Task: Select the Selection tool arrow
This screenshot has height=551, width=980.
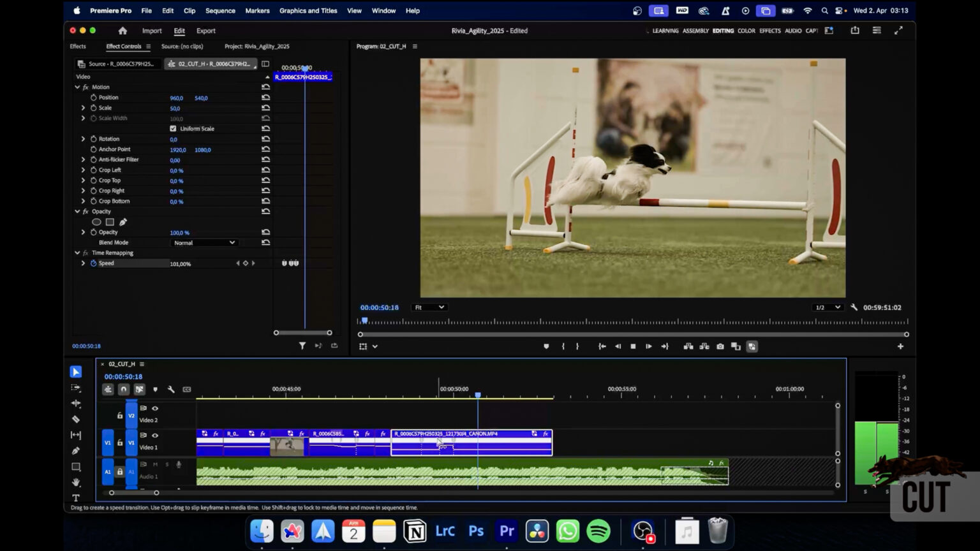Action: pyautogui.click(x=76, y=372)
